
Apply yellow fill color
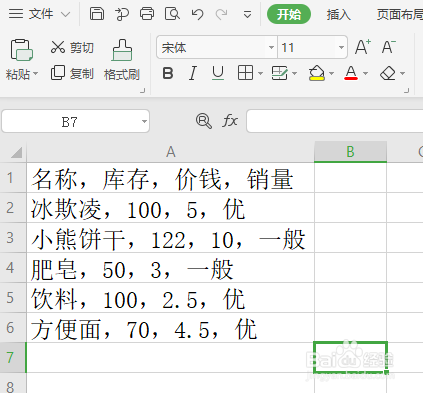pyautogui.click(x=316, y=73)
